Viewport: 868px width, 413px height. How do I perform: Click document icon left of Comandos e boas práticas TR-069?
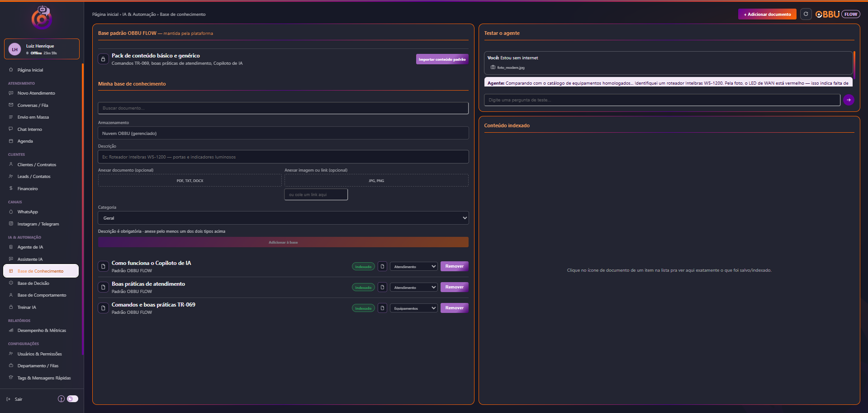coord(103,308)
